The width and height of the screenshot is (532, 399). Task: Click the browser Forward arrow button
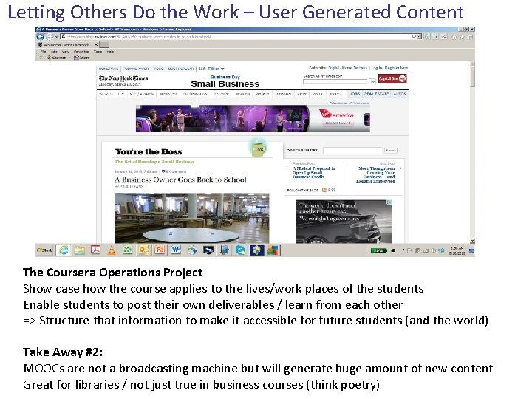(49, 36)
